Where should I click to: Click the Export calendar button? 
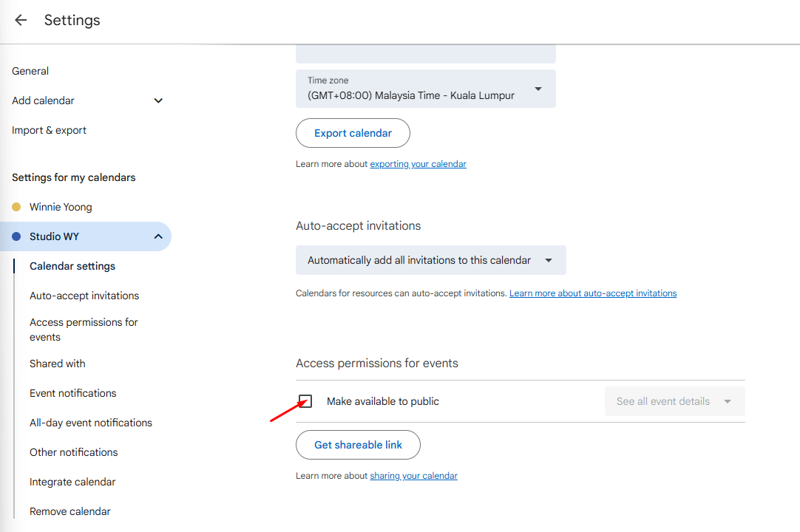click(353, 133)
